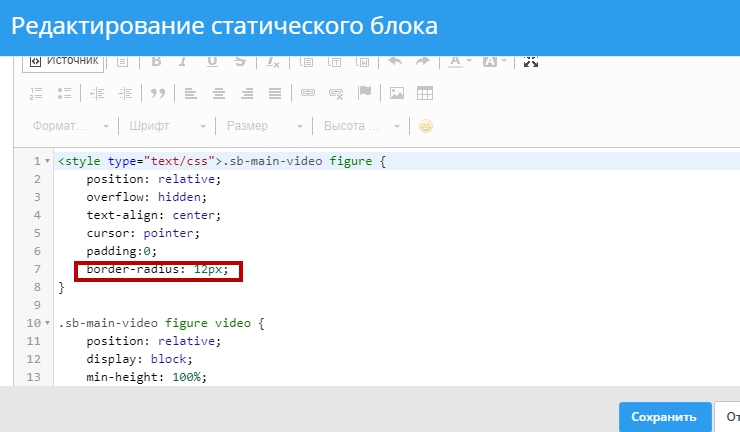
Task: Collapse code fold arrow on line 1
Action: (47, 161)
